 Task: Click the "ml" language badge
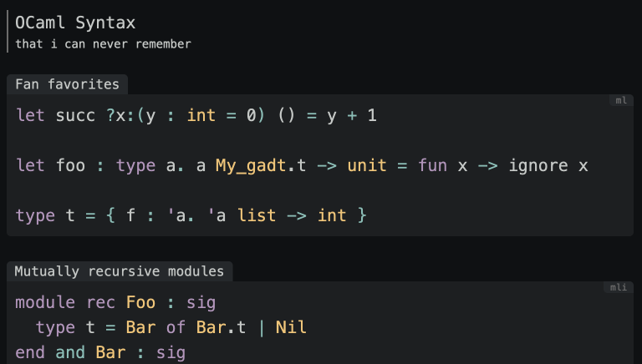tap(621, 100)
